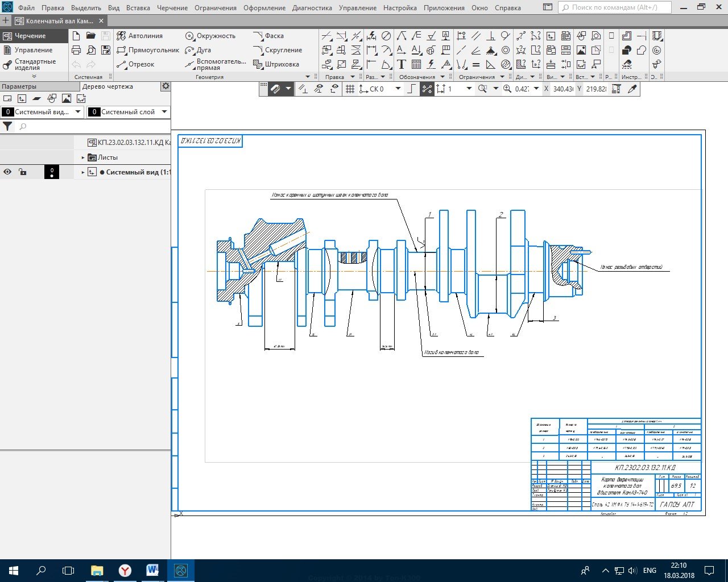728x582 pixels.
Task: Toggle the grid display button
Action: [350, 89]
